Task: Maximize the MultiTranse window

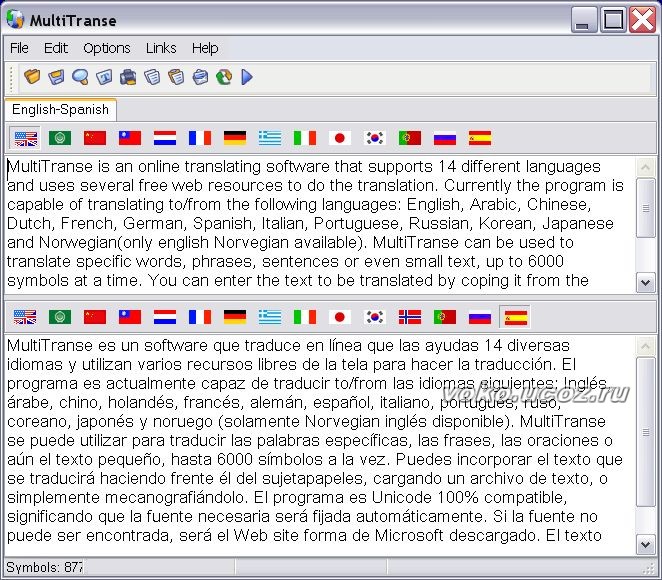Action: click(x=613, y=19)
